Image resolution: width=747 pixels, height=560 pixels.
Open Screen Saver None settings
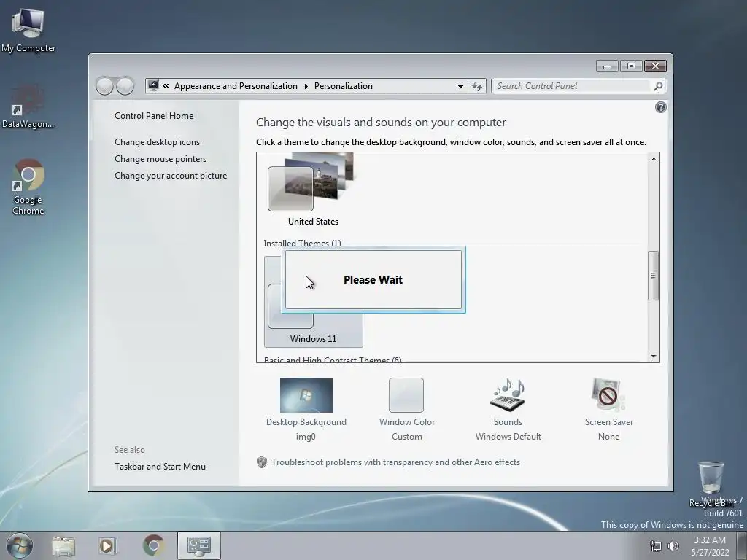click(609, 410)
